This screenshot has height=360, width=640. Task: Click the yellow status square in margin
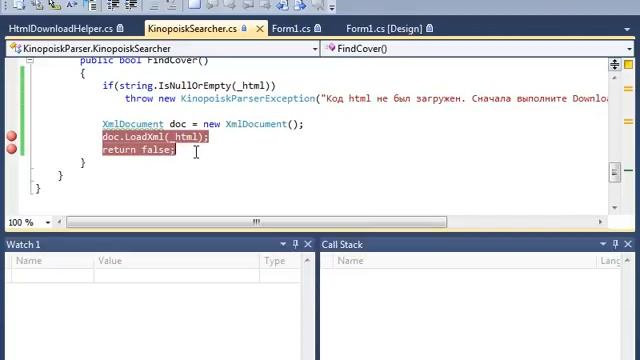pyautogui.click(x=629, y=64)
